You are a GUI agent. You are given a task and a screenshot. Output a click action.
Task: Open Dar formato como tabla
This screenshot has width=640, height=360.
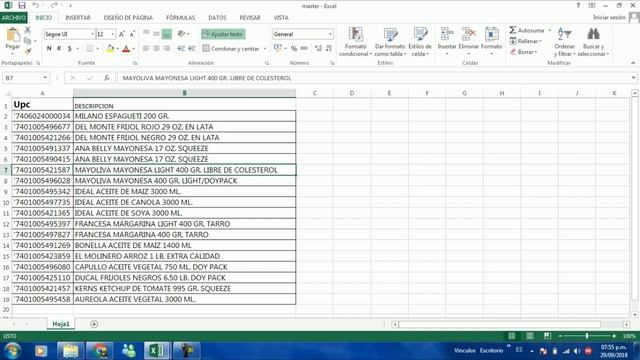(x=390, y=42)
